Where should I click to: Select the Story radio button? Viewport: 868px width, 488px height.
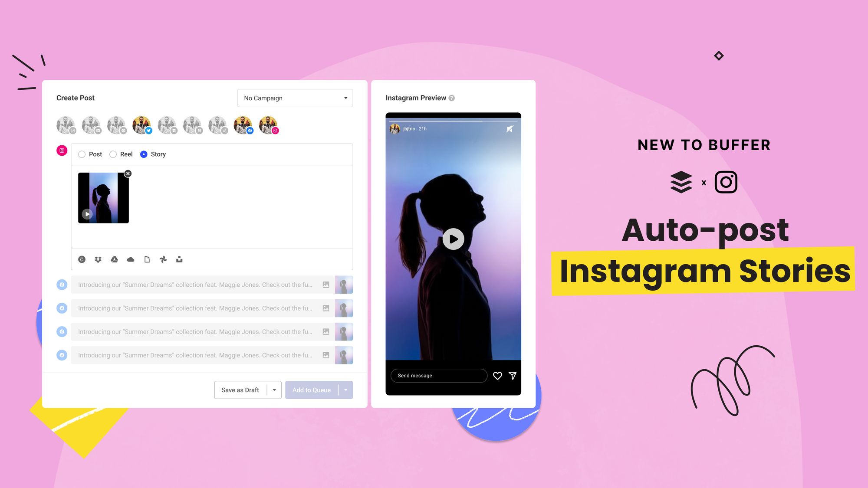pos(143,154)
